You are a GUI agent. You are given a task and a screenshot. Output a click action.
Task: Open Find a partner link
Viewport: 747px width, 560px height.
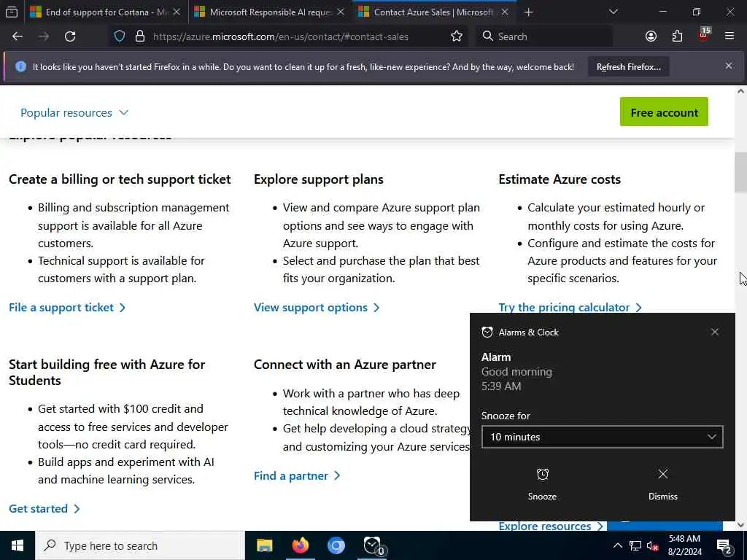coord(297,475)
